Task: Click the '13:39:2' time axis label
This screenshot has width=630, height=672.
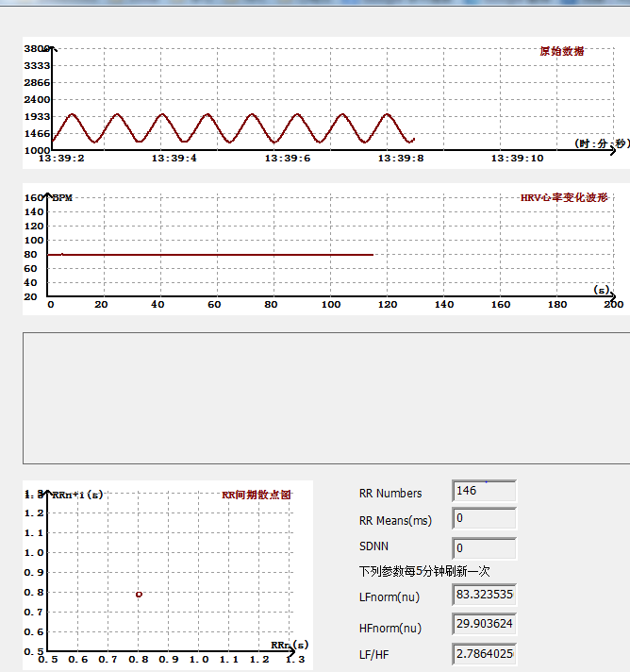Action: [x=61, y=159]
